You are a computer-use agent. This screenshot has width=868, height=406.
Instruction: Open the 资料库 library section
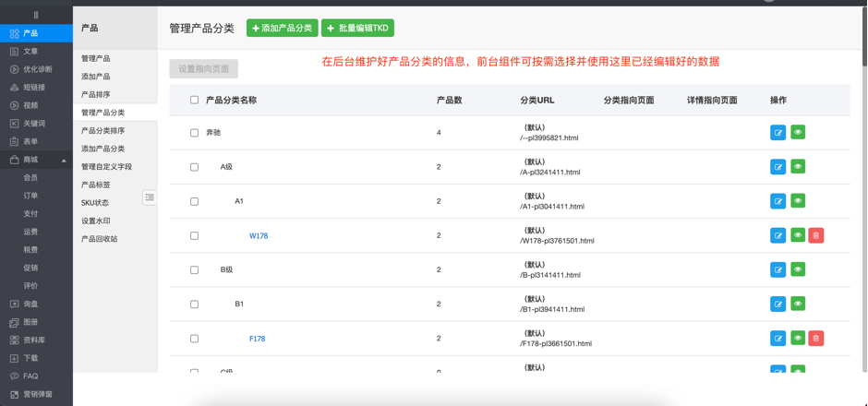pos(36,340)
